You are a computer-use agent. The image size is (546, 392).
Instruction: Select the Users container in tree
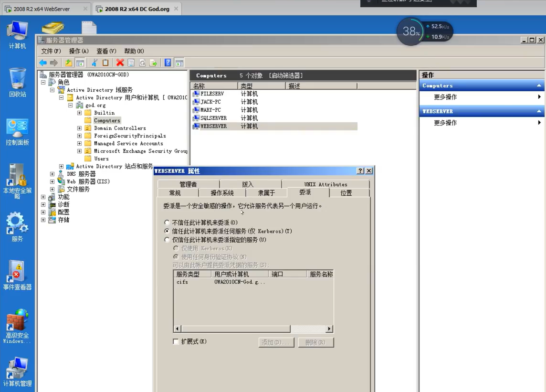[x=101, y=159]
